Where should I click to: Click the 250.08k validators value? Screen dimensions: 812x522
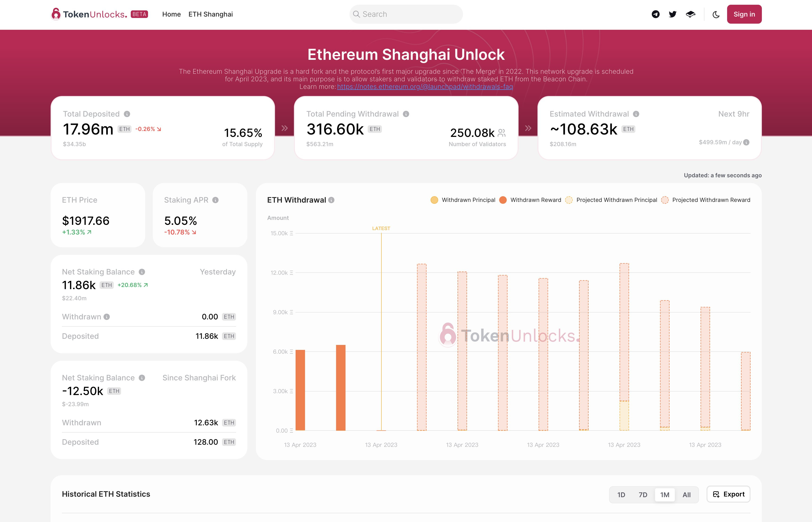click(x=472, y=133)
